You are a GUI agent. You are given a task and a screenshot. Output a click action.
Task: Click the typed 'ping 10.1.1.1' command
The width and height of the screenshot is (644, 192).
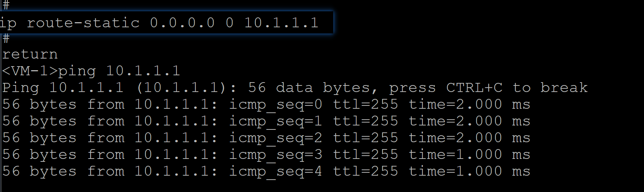click(119, 71)
